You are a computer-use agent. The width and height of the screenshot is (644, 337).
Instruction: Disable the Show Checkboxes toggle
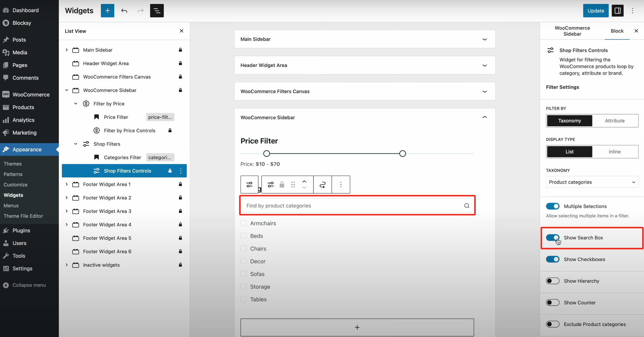(552, 259)
